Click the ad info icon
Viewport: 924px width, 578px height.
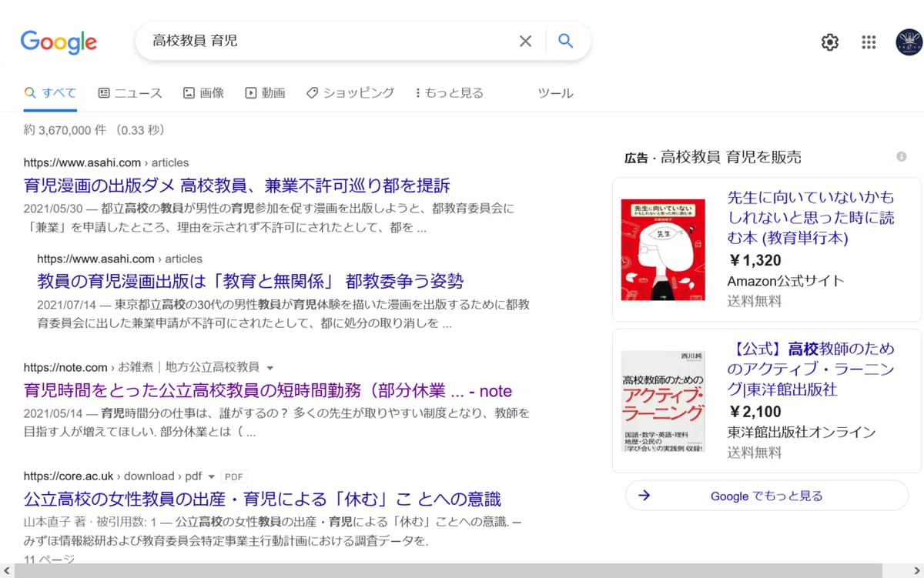tap(901, 157)
